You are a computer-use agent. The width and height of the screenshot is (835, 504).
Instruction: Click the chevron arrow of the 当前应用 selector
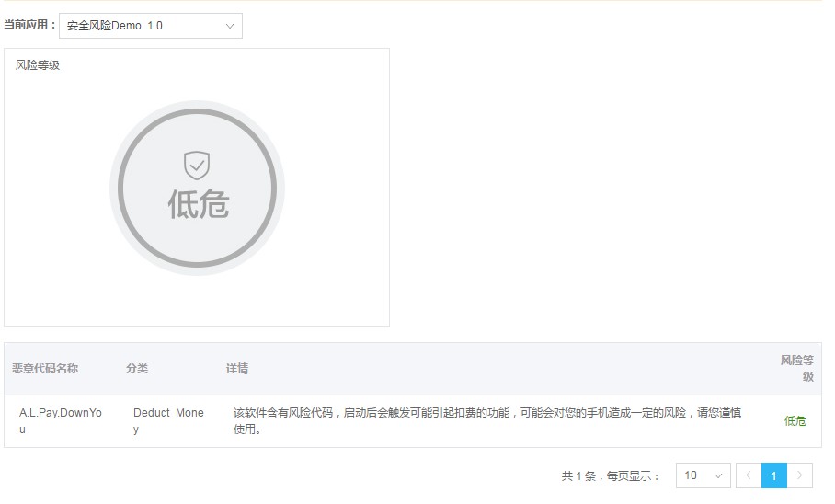(230, 26)
